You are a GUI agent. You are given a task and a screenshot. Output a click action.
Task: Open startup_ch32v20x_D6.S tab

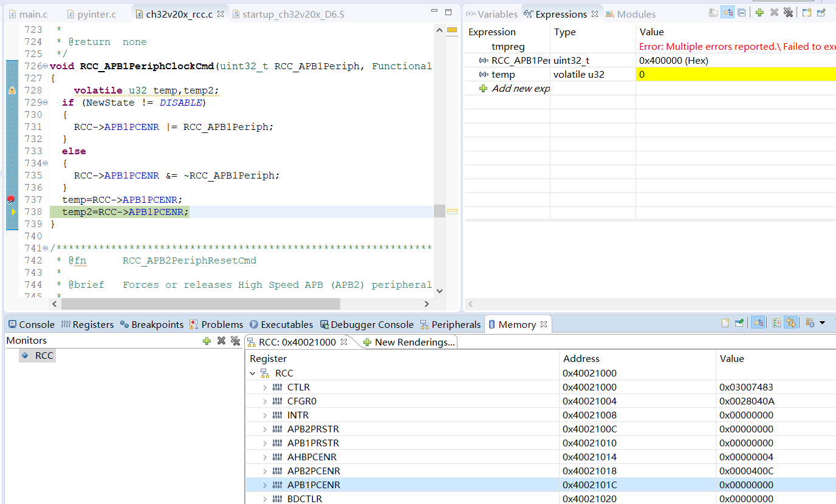(287, 14)
